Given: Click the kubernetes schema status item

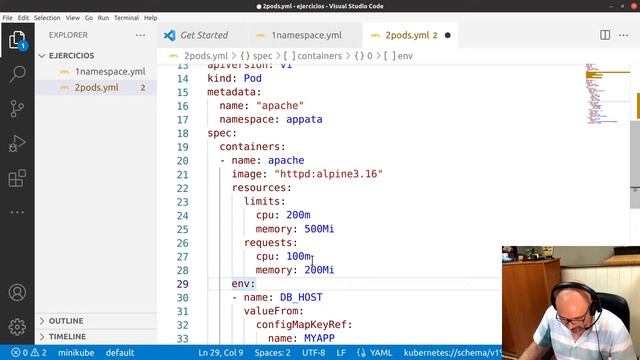Looking at the screenshot, I should pos(452,353).
